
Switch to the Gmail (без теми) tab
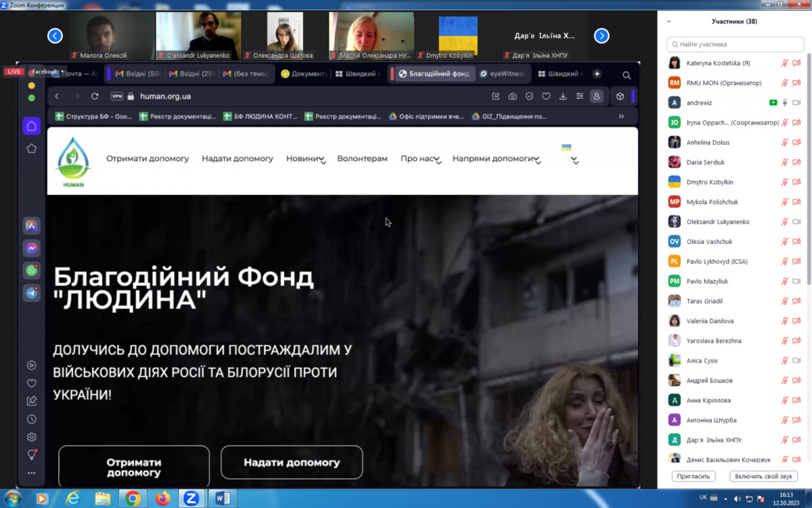coord(246,74)
